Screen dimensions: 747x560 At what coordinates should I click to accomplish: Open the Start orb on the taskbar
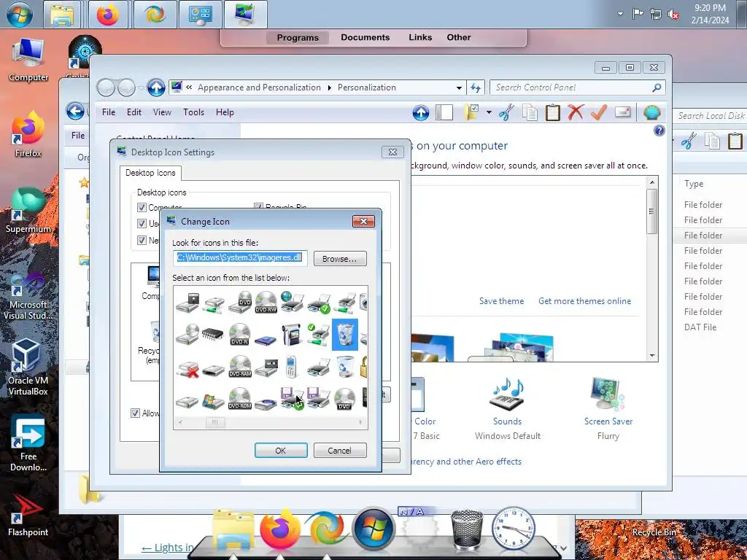click(x=20, y=15)
